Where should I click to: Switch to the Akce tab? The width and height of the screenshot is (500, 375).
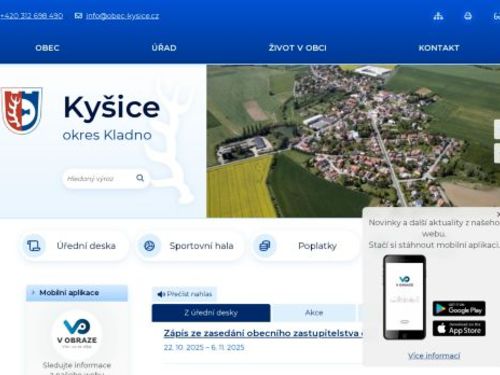[x=314, y=313]
